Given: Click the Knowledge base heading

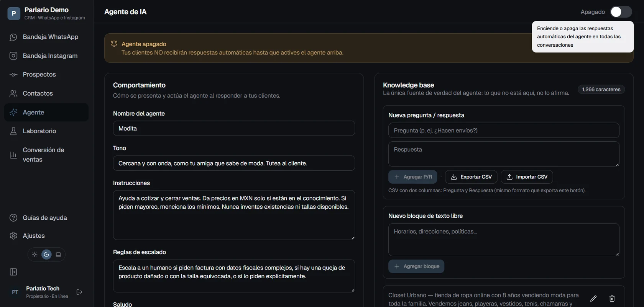Looking at the screenshot, I should pos(409,85).
